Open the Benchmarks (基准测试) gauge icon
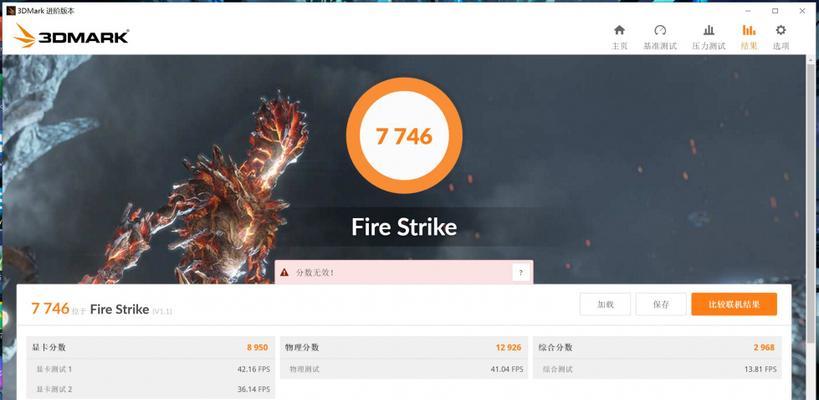This screenshot has height=400, width=819. point(660,30)
